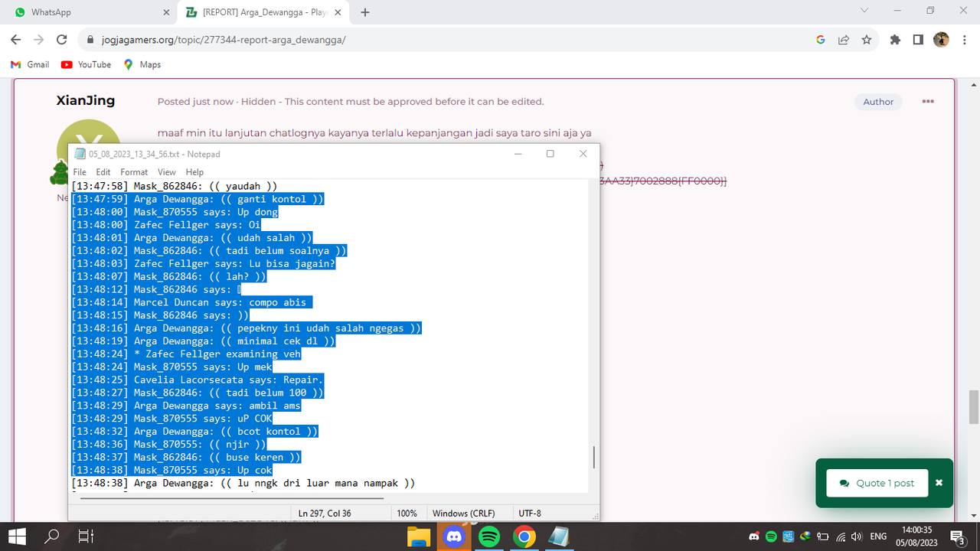980x551 pixels.
Task: Open a new Chrome tab
Action: click(x=365, y=12)
